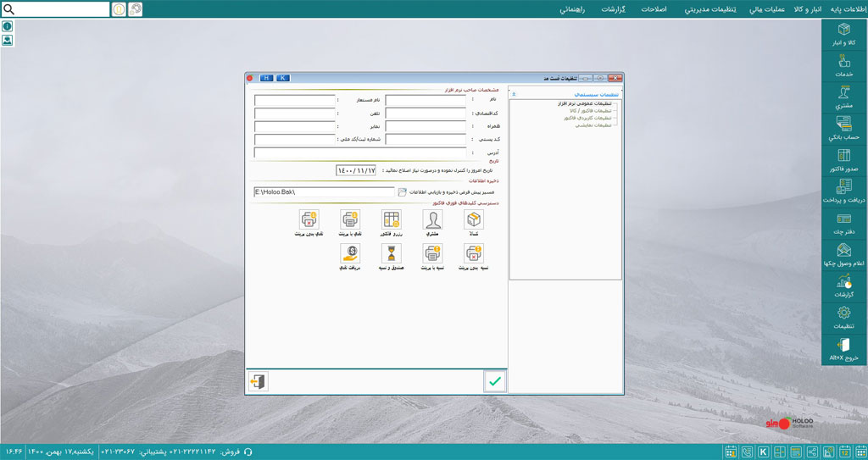Click the color palette icon beside search

coord(135,9)
